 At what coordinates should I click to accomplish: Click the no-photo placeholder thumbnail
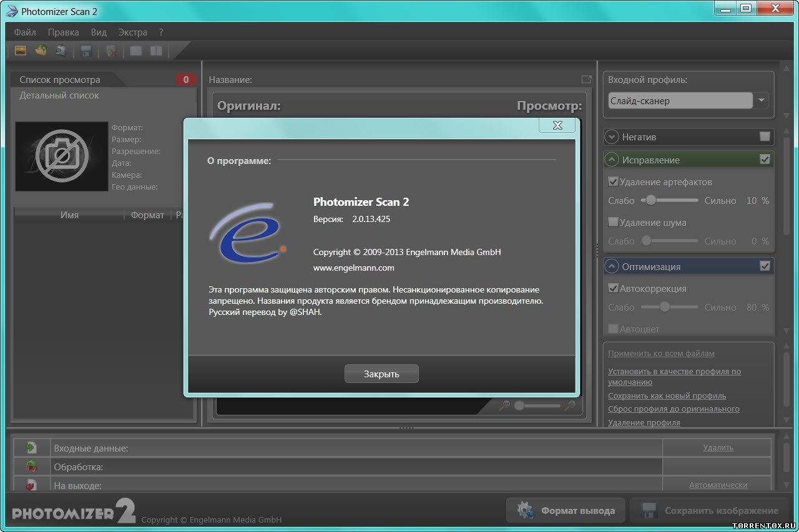62,157
